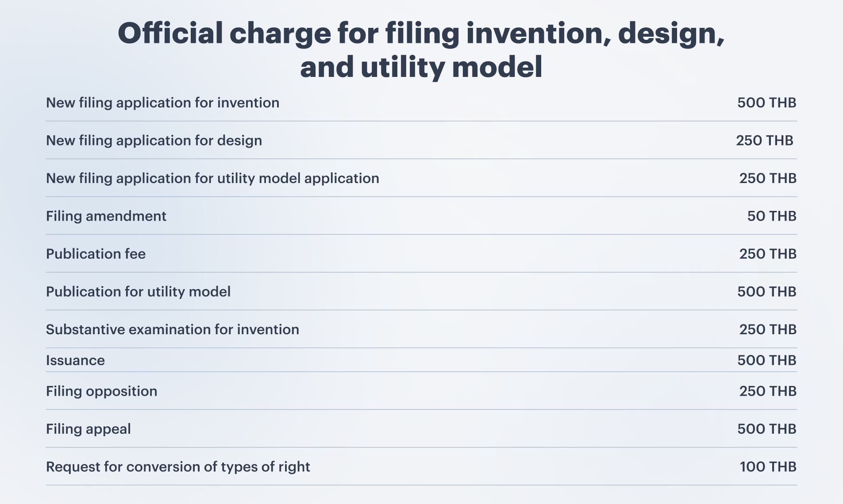Select the "Filing amendment" row label
The width and height of the screenshot is (843, 504).
[x=106, y=216]
